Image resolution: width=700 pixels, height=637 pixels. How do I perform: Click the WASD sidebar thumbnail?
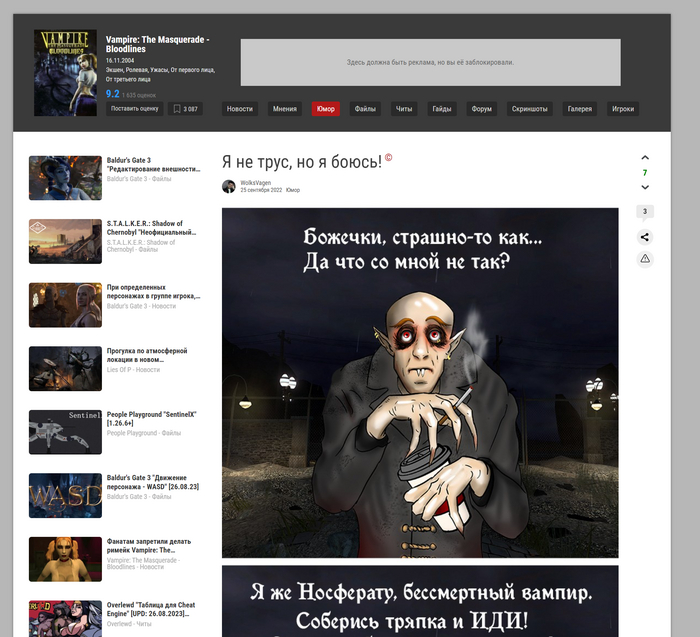click(x=65, y=495)
